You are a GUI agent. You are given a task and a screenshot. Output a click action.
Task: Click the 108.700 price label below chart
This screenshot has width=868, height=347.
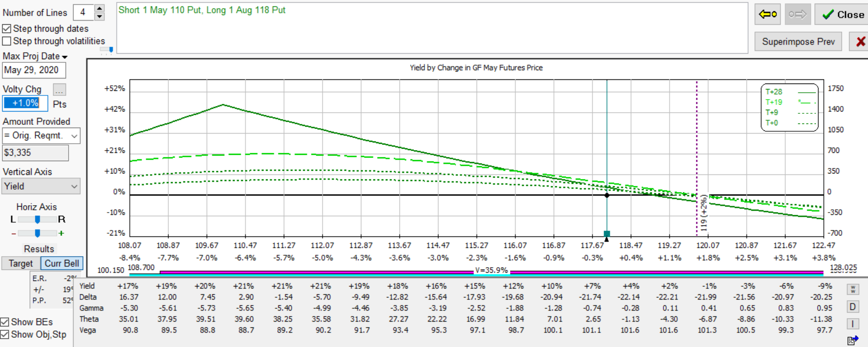coord(141,268)
